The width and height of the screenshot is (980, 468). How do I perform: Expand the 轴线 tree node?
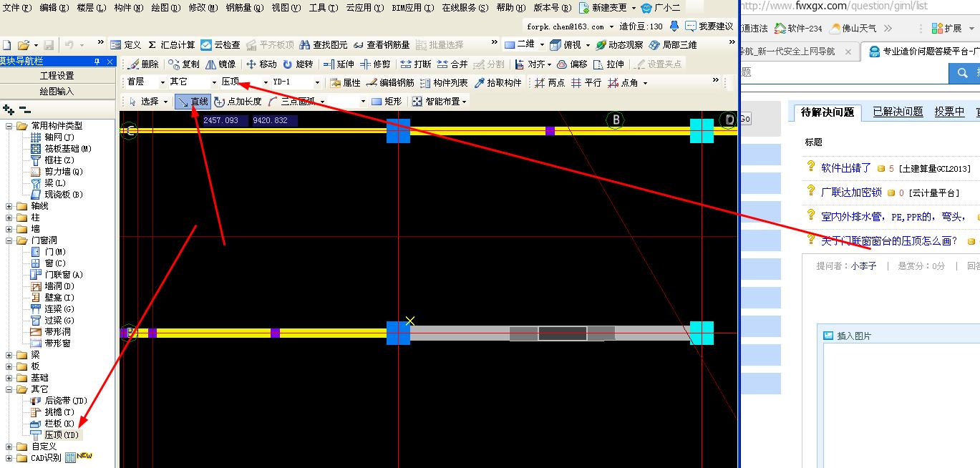9,206
